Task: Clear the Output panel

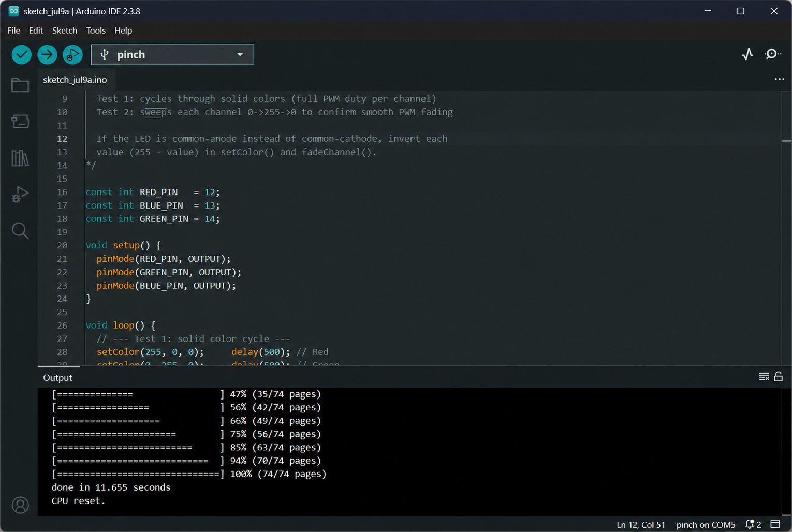Action: pyautogui.click(x=764, y=377)
